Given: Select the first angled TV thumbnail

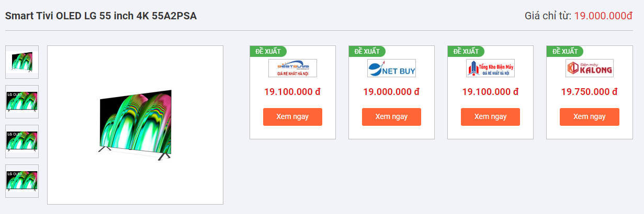Looking at the screenshot, I should tap(22, 62).
